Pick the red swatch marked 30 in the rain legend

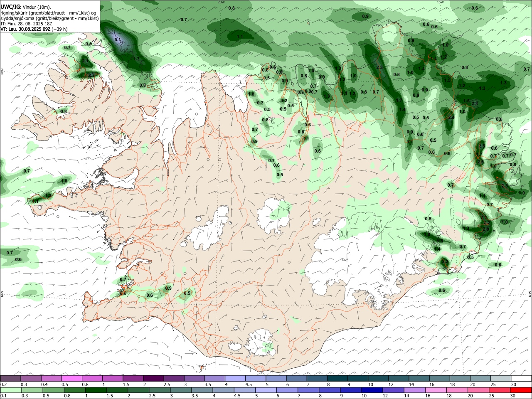[x=521, y=390]
